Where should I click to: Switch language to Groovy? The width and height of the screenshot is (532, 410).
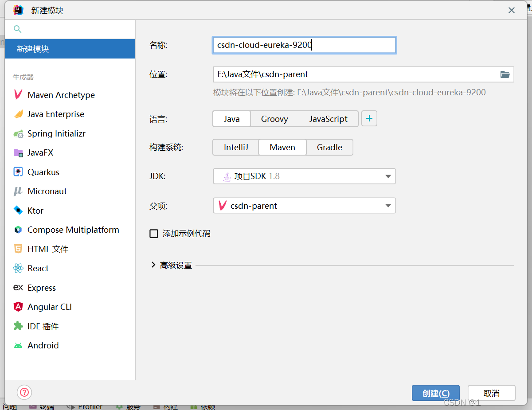tap(274, 119)
